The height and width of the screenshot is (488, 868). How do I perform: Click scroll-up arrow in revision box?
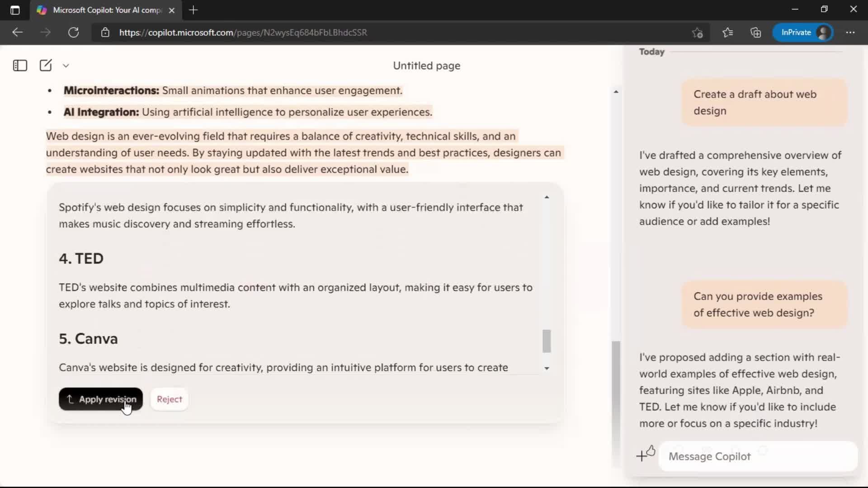pos(547,197)
